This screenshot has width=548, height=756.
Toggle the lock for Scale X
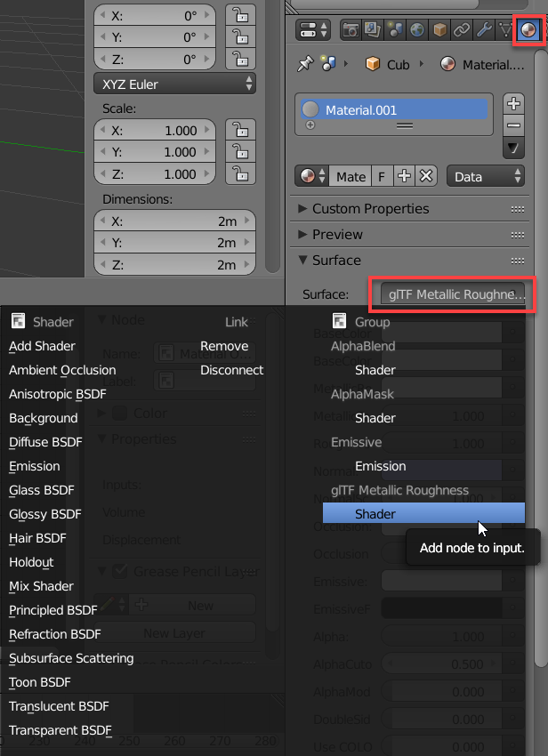click(x=240, y=130)
